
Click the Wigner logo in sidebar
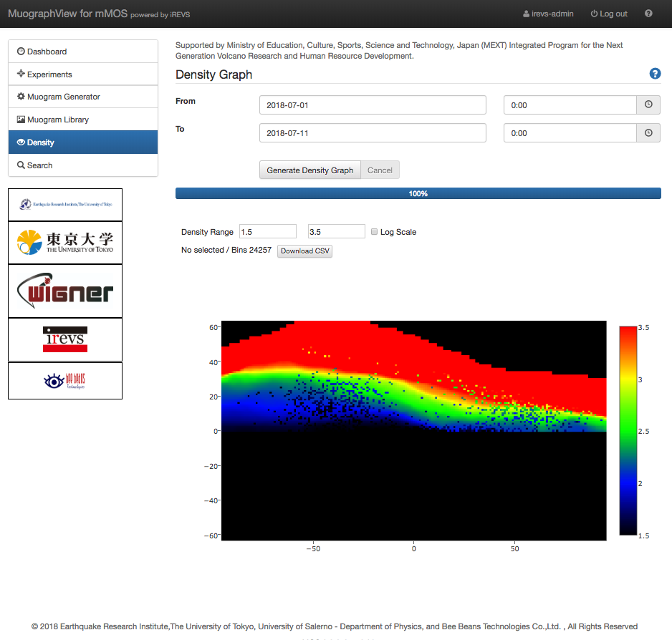[65, 291]
